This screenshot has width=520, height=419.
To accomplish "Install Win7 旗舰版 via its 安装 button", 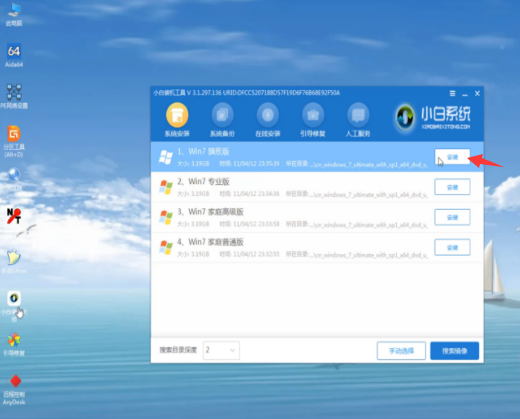I will pos(452,157).
